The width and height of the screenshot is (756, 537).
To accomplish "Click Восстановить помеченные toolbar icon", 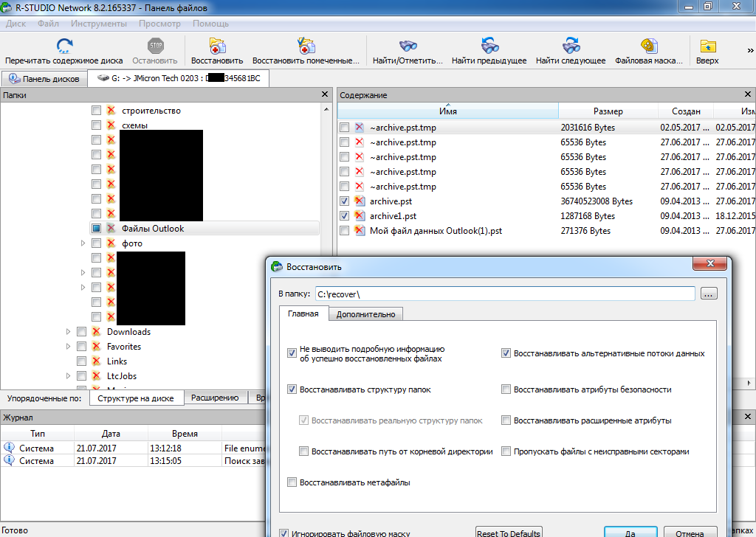I will point(306,45).
